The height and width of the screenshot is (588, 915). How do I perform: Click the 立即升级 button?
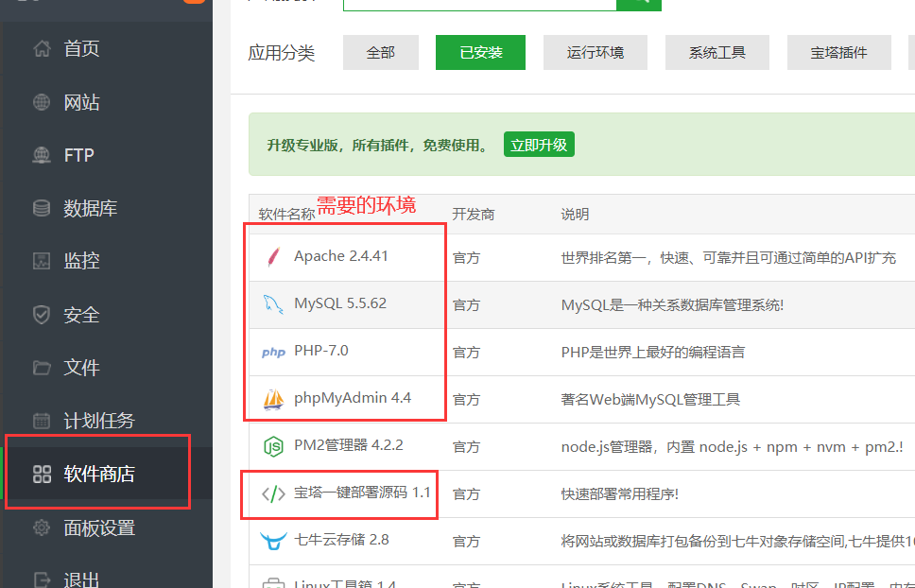(x=539, y=145)
